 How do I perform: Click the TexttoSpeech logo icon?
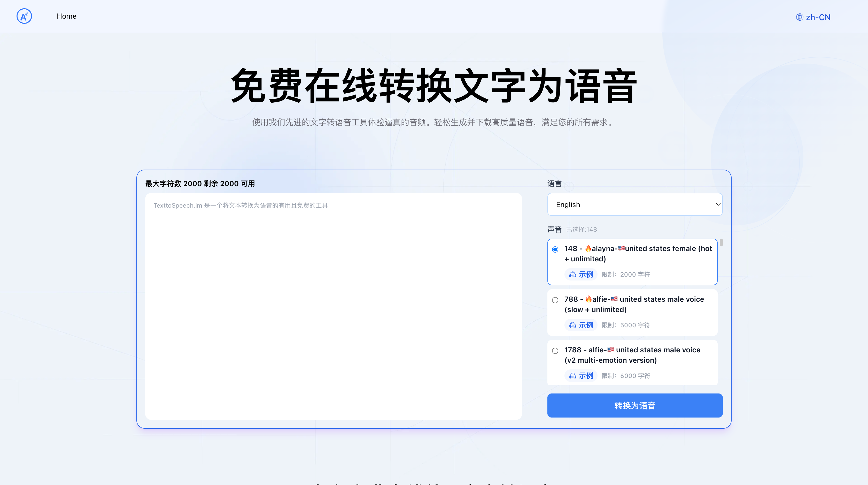click(x=24, y=16)
